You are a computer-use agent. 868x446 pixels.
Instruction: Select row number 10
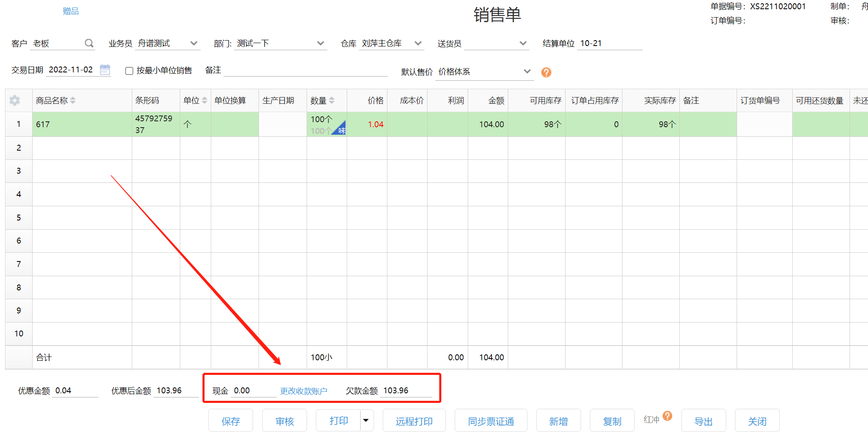point(19,334)
